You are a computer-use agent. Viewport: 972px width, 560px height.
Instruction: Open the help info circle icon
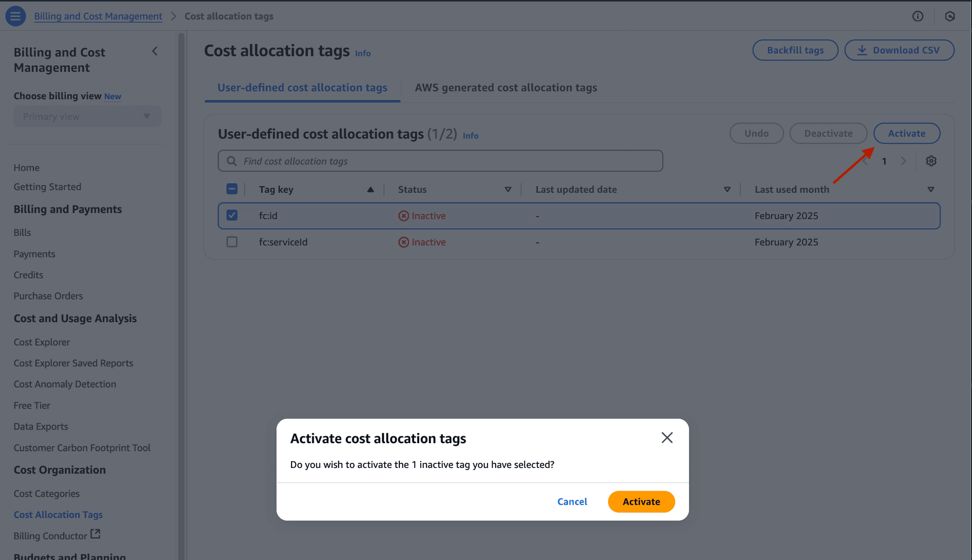pos(918,16)
